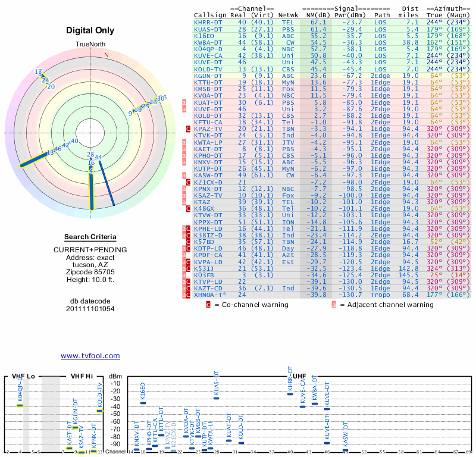Click the Pwr(dBm) column header
The width and height of the screenshot is (476, 457).
click(x=350, y=15)
